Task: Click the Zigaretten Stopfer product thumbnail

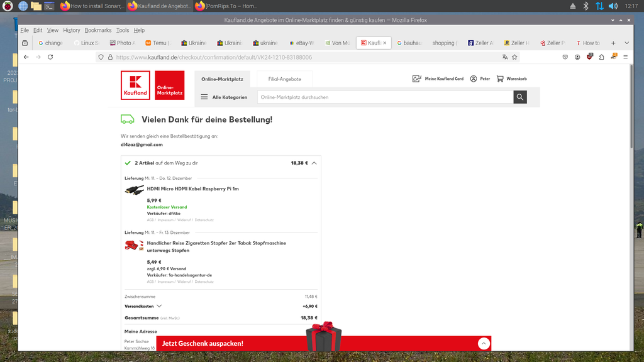Action: [x=135, y=246]
